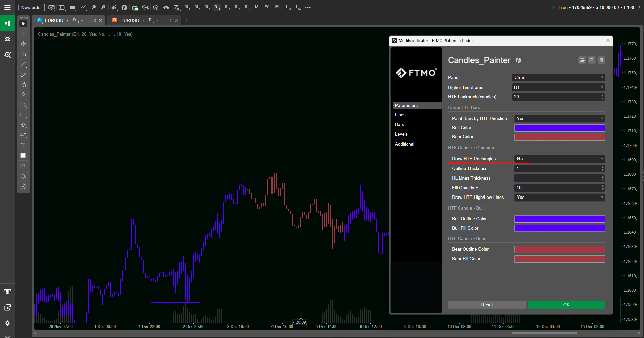Open the hamburger main menu
Image resolution: width=644 pixels, height=338 pixels.
(7, 7)
